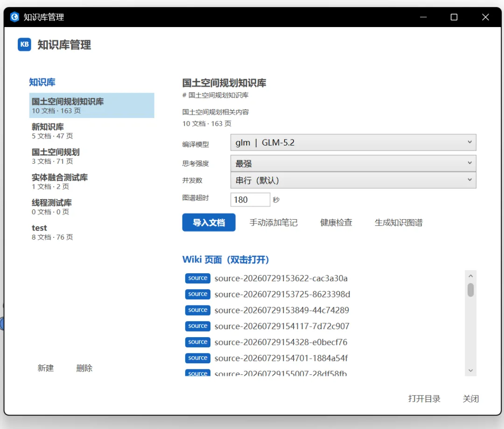Click source badge of the e0becf76 row
The image size is (504, 429).
tap(198, 342)
